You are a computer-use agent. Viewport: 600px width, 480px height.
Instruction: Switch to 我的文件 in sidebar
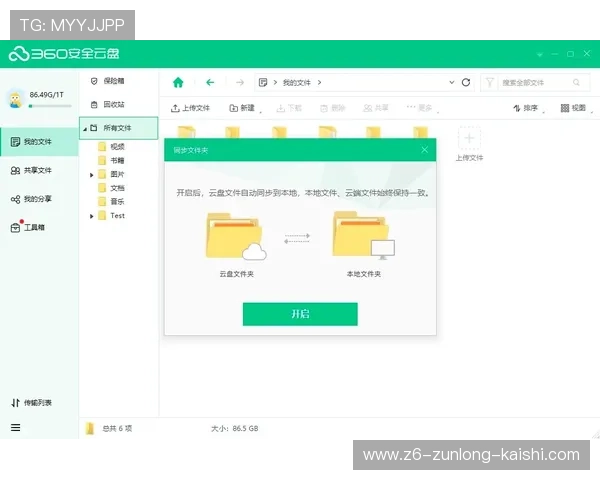click(x=39, y=142)
